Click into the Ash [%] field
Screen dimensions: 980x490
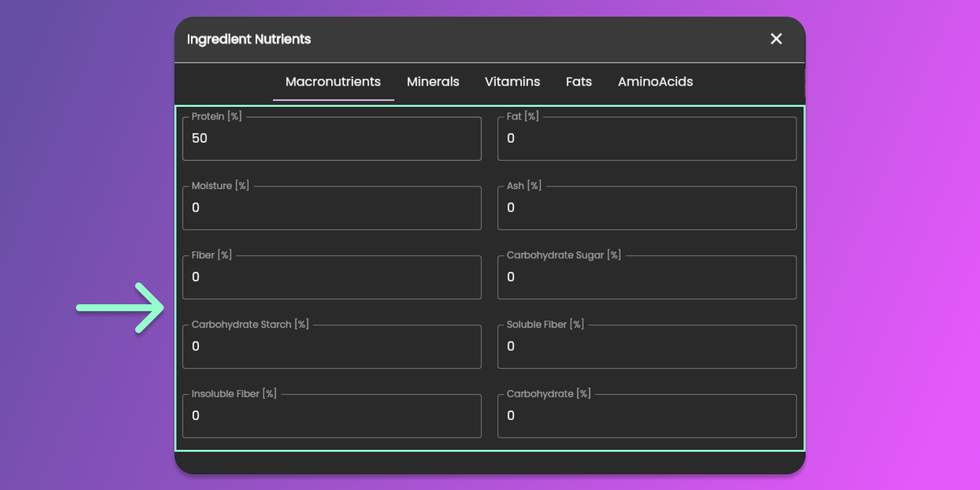647,208
